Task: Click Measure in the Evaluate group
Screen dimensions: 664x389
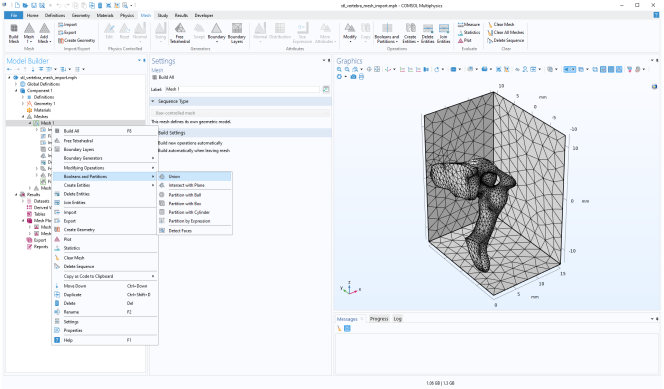Action: point(469,25)
